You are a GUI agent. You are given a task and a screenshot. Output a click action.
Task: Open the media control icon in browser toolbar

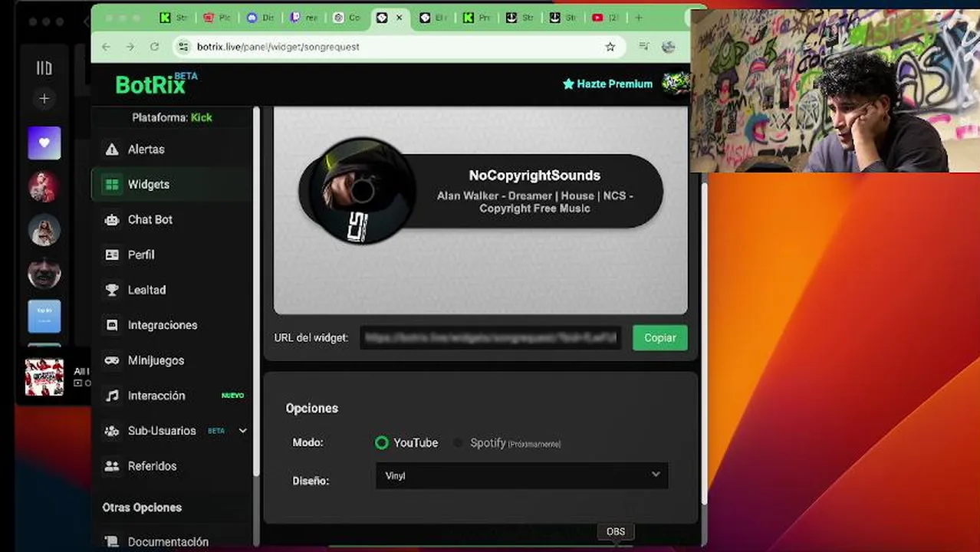tap(644, 47)
